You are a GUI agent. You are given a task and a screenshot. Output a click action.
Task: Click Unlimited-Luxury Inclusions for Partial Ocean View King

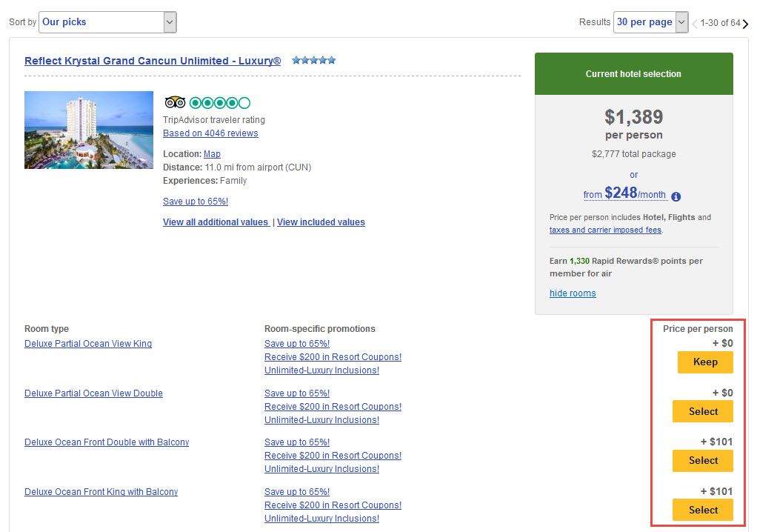(x=322, y=370)
